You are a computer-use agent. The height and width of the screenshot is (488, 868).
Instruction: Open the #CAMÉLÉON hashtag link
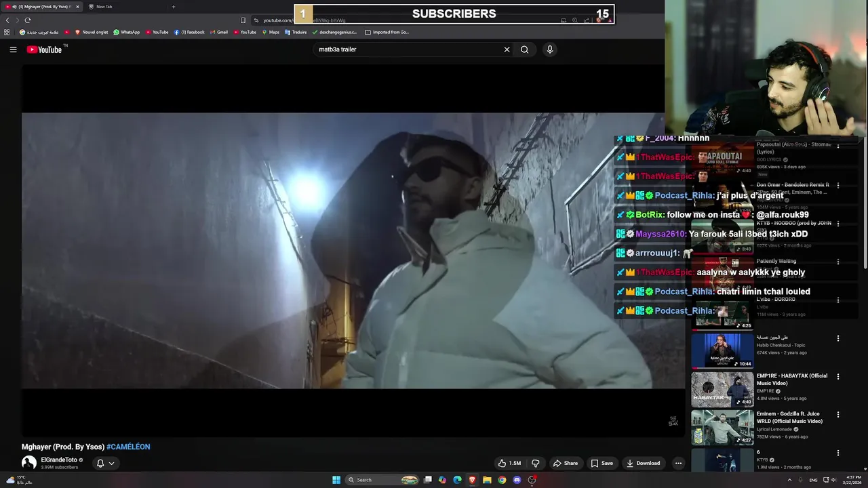coord(128,447)
